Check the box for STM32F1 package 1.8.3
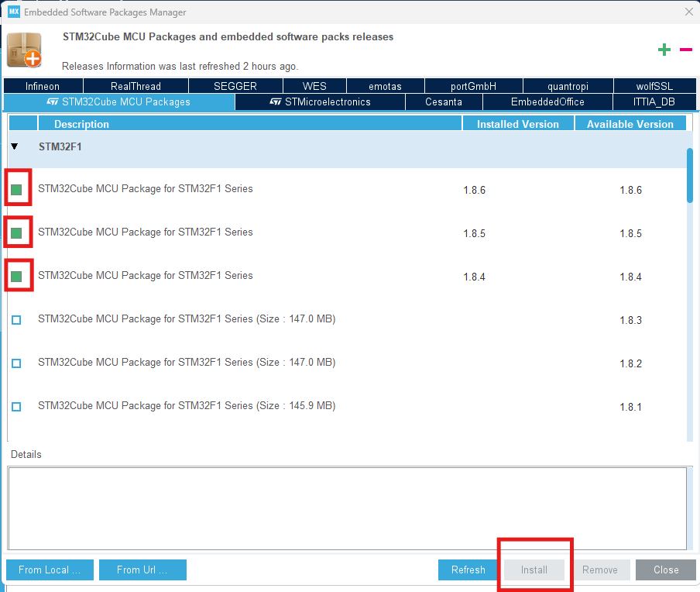Viewport: 700px width, 592px height. click(16, 320)
